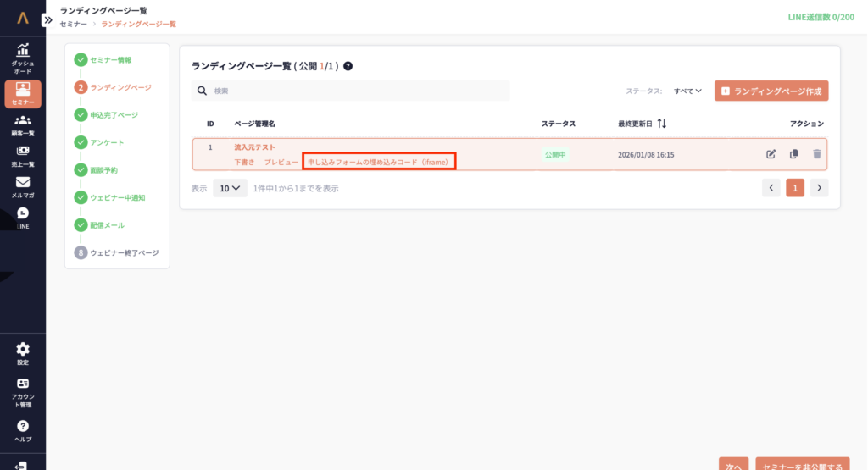Expand the sidebar with double-chevron toggle
Screen dimensions: 868x470
point(47,19)
